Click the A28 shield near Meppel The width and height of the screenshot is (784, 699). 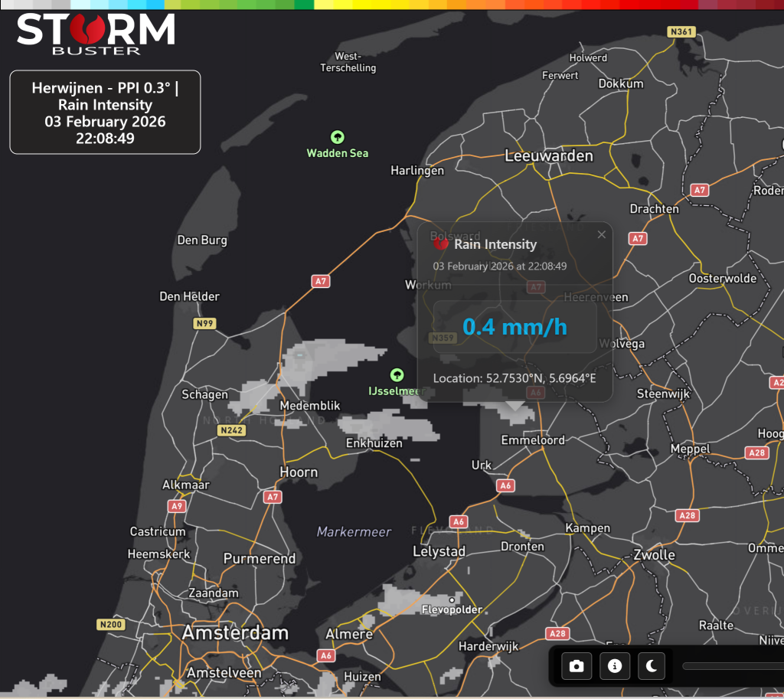(x=756, y=453)
